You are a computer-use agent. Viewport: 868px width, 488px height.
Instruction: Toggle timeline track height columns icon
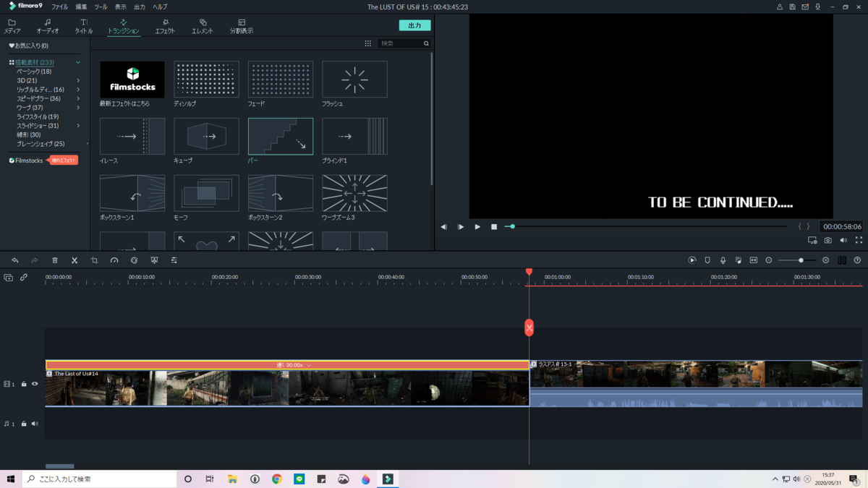842,260
